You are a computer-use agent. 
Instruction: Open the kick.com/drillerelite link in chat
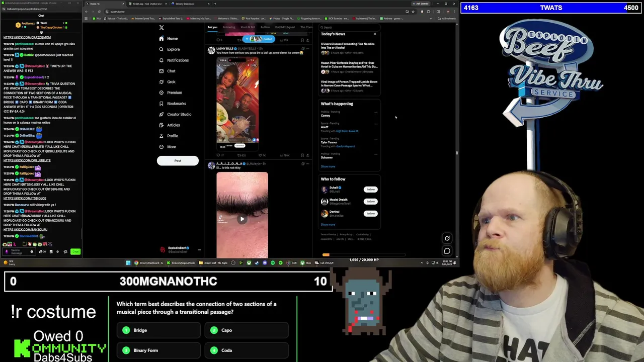27,160
